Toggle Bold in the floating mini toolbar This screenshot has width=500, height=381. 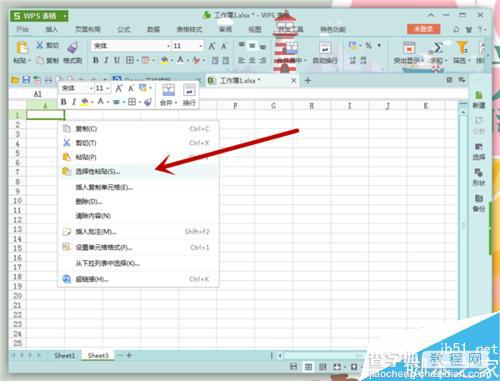click(x=64, y=102)
